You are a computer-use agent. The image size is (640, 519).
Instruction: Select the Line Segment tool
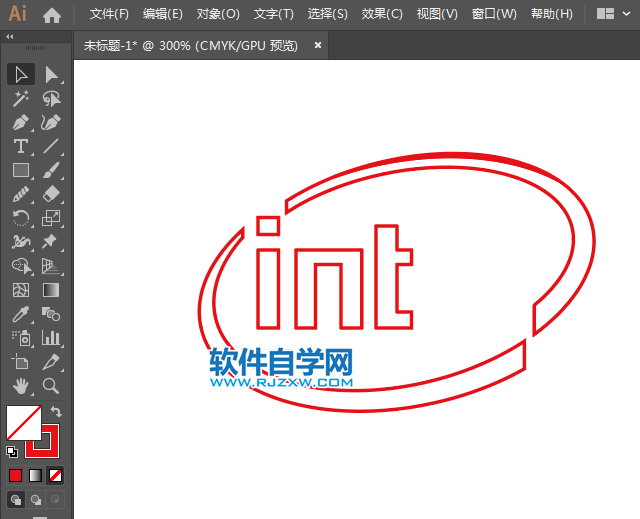51,146
